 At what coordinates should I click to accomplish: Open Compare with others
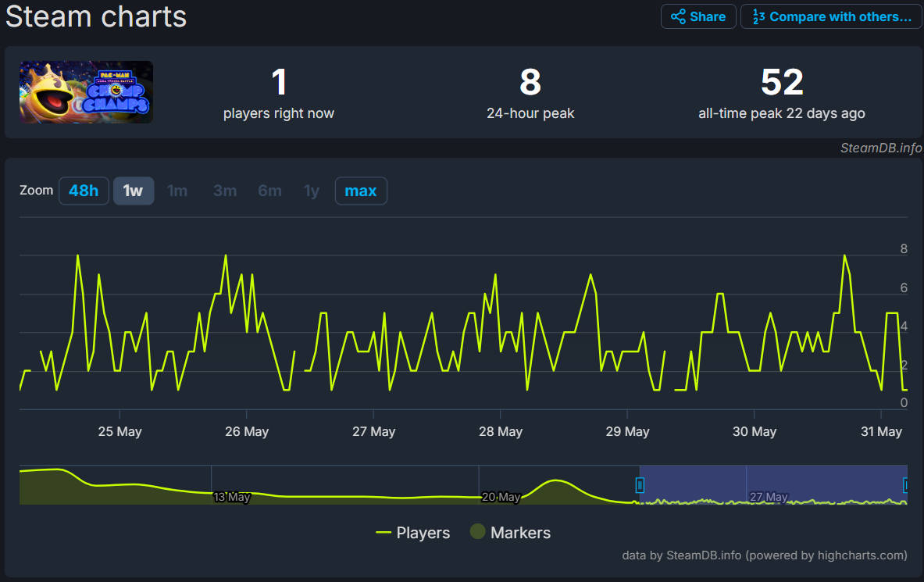pos(831,16)
